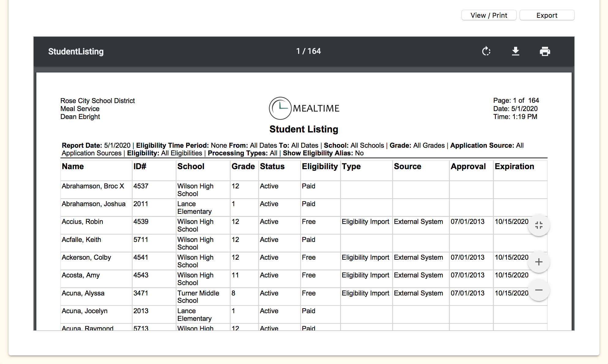Select the Abrahamson, Broc X row name
608x364 pixels.
click(93, 186)
